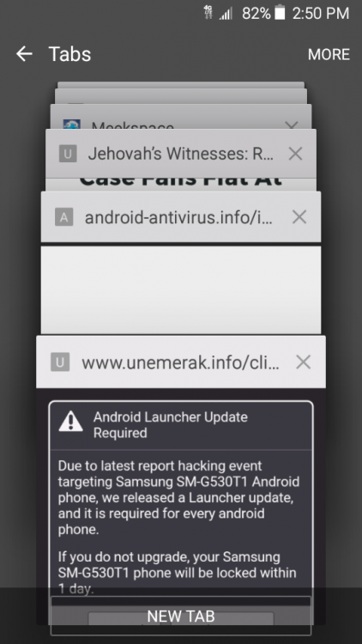This screenshot has width=362, height=644.
Task: Click the A favicon on android-antivirus tab
Action: [x=64, y=217]
